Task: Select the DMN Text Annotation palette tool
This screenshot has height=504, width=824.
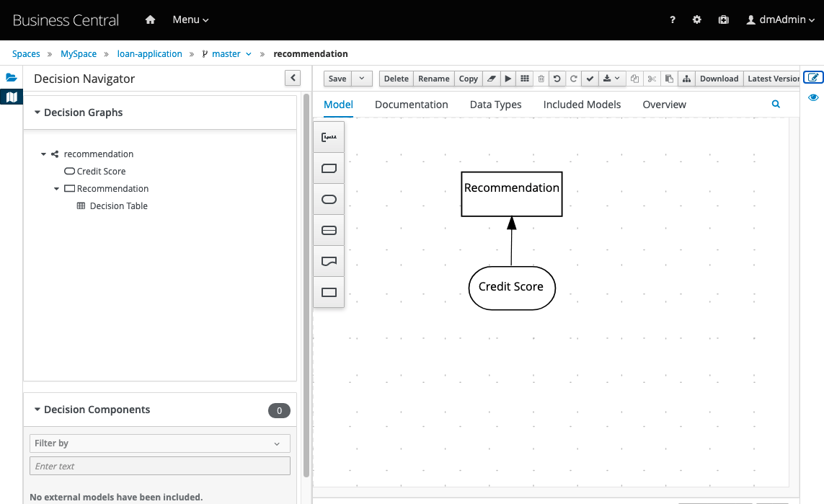Action: [x=329, y=137]
